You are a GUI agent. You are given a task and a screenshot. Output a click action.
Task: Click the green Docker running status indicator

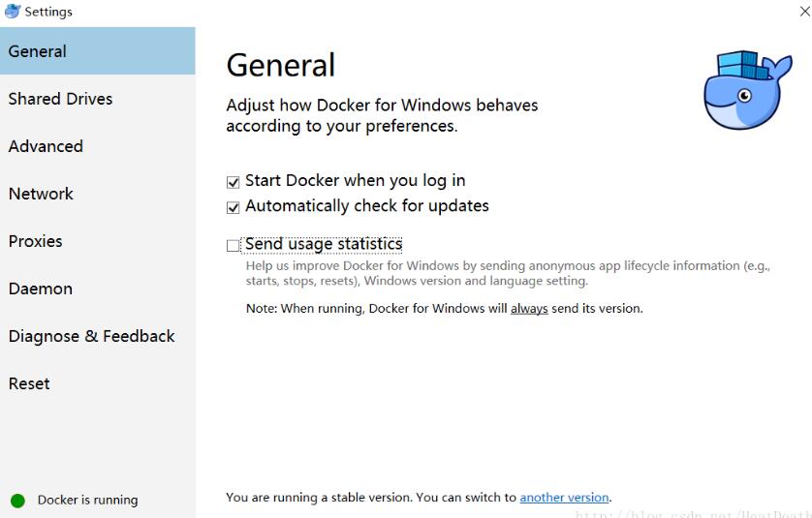pos(17,501)
